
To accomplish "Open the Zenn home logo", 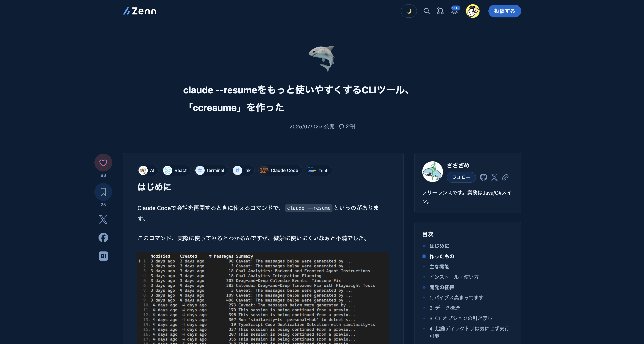I will pos(140,11).
